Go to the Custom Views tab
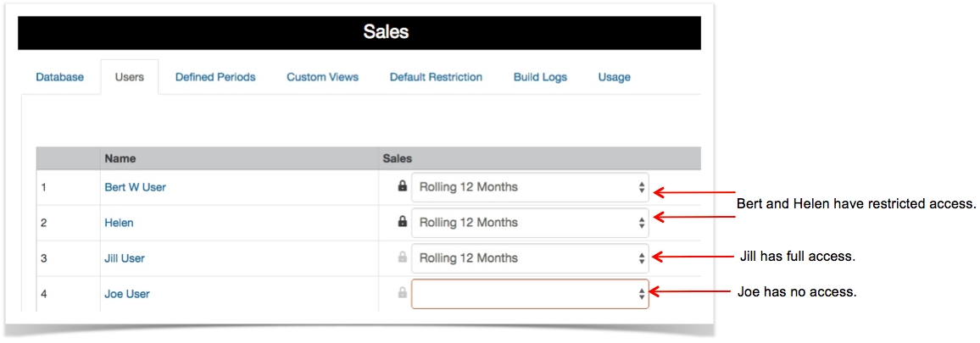The width and height of the screenshot is (980, 343). click(322, 77)
